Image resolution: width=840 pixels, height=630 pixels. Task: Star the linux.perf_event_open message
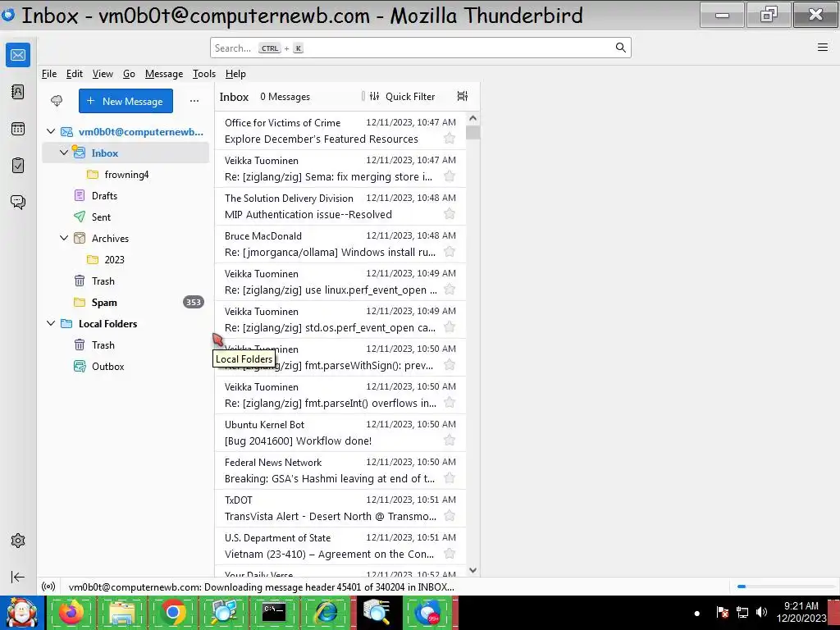450,290
